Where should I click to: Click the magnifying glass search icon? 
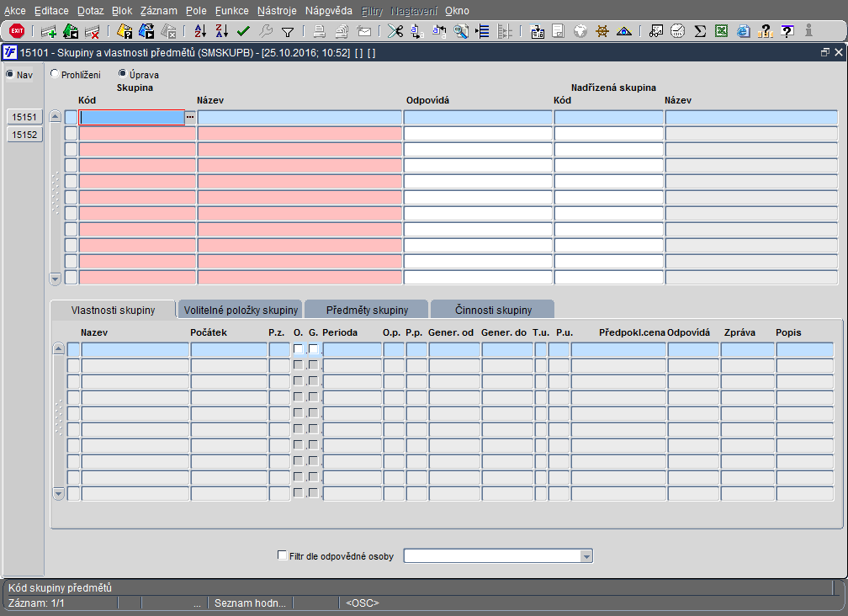click(x=461, y=31)
